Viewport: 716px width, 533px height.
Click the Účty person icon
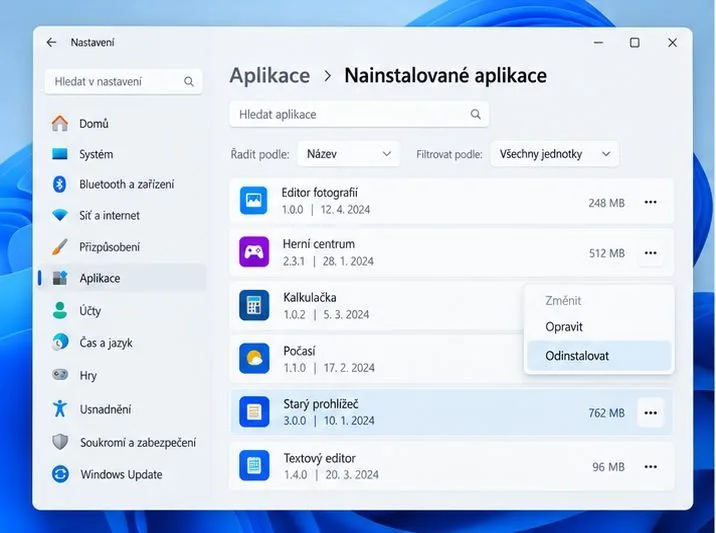(x=60, y=310)
